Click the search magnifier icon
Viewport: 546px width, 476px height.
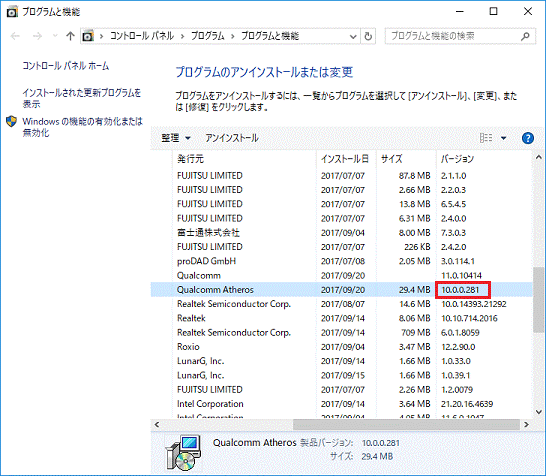525,36
